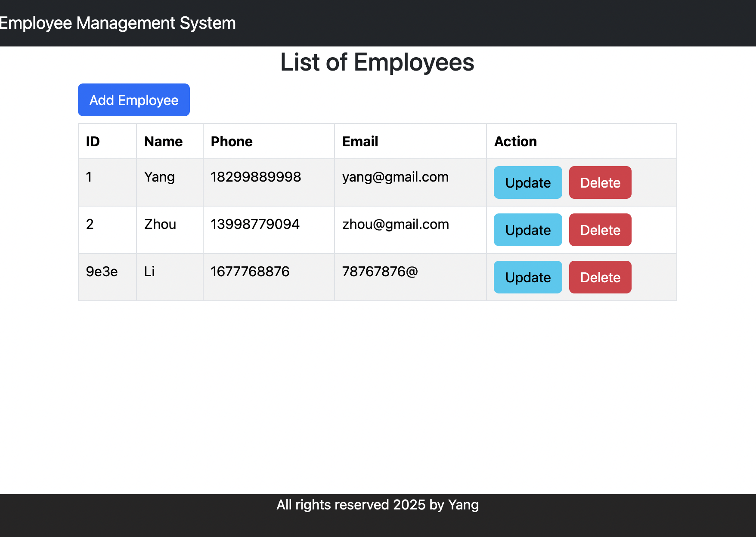Click the List of Employees heading
The height and width of the screenshot is (537, 756).
(377, 62)
